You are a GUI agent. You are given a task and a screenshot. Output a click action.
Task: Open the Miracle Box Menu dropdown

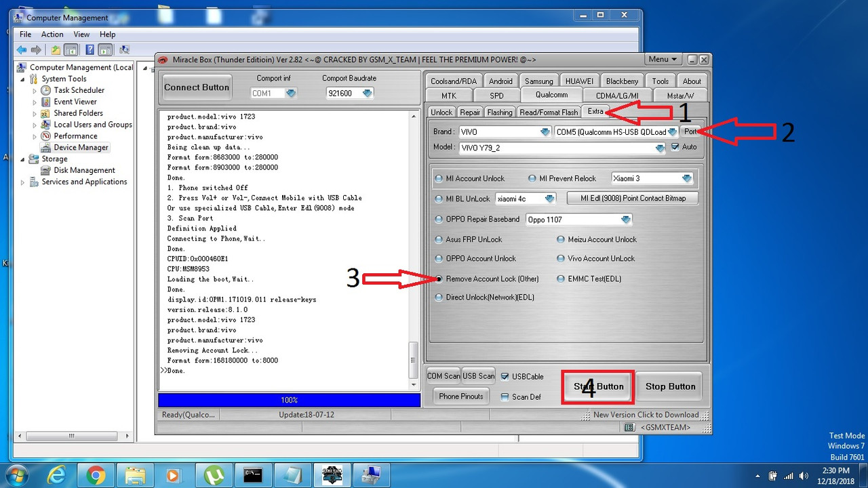click(663, 60)
